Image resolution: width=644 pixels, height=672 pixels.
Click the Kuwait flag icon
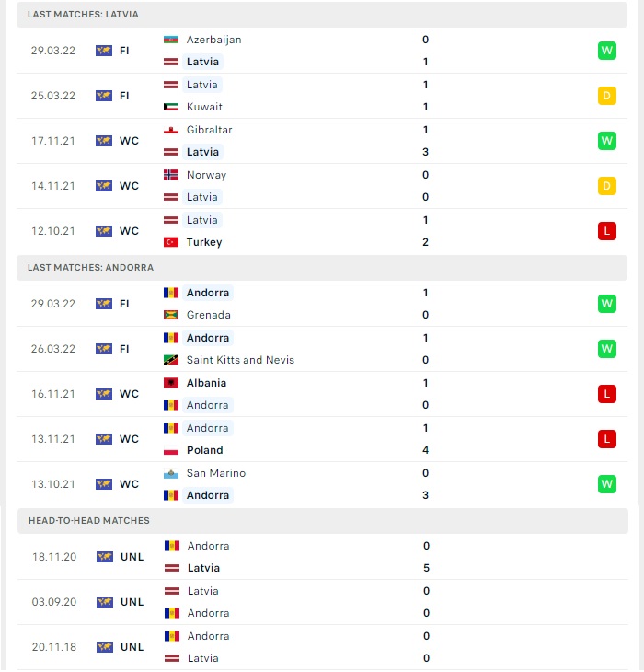point(171,107)
